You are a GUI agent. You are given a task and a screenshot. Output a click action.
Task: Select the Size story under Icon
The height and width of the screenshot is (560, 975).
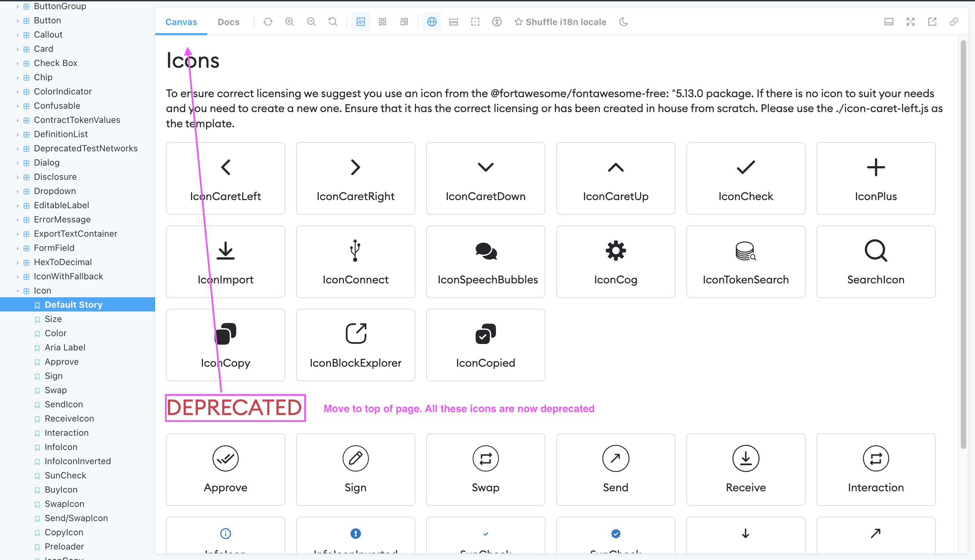(53, 319)
